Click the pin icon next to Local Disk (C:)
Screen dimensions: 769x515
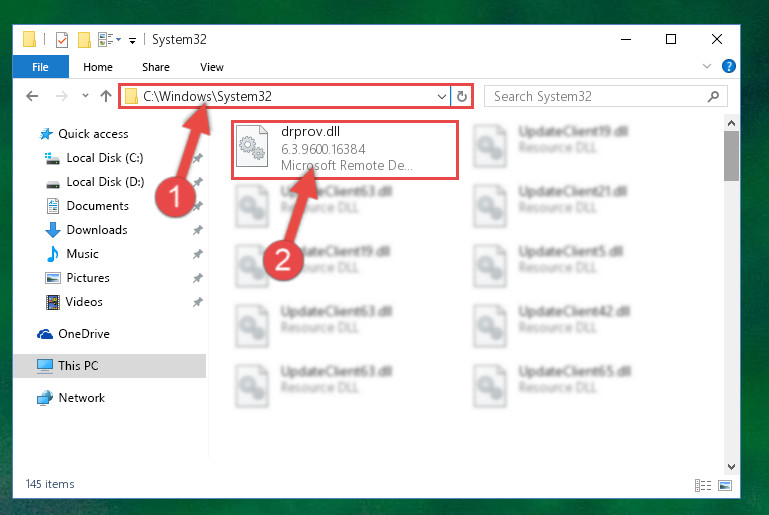[198, 158]
